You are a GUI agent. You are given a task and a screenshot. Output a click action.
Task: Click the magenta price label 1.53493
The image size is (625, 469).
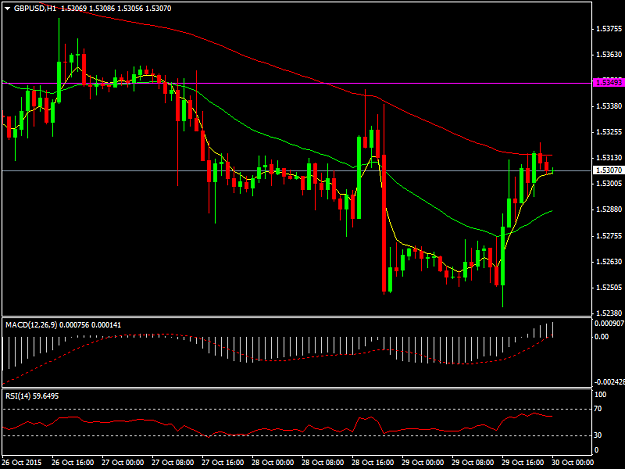pyautogui.click(x=608, y=83)
